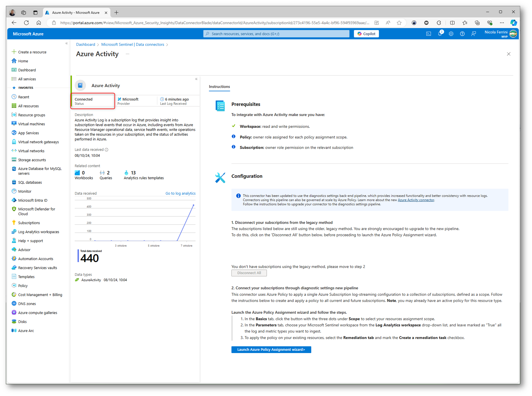Open Azure Arc
Image resolution: width=532 pixels, height=396 pixels.
click(22, 330)
